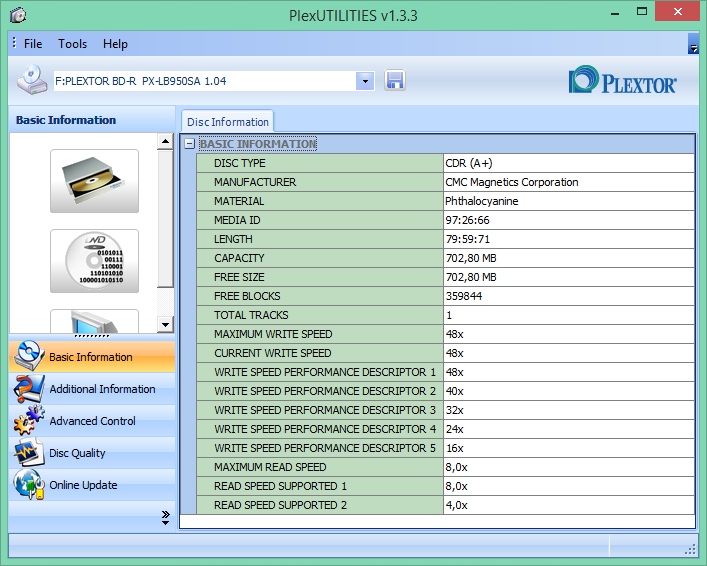
Task: Collapse the BASIC INFORMATION group
Action: (x=189, y=144)
